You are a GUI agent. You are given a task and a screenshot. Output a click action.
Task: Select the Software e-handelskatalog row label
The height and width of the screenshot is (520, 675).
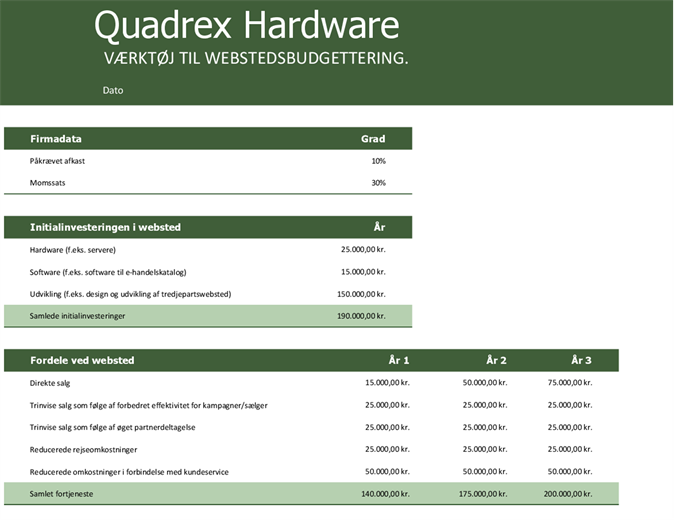coord(108,272)
